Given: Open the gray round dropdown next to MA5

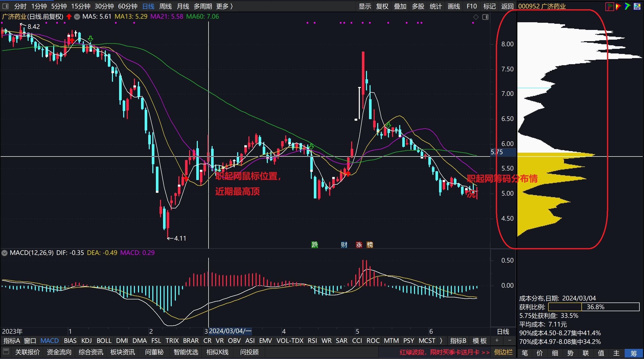Looking at the screenshot, I should (x=77, y=17).
